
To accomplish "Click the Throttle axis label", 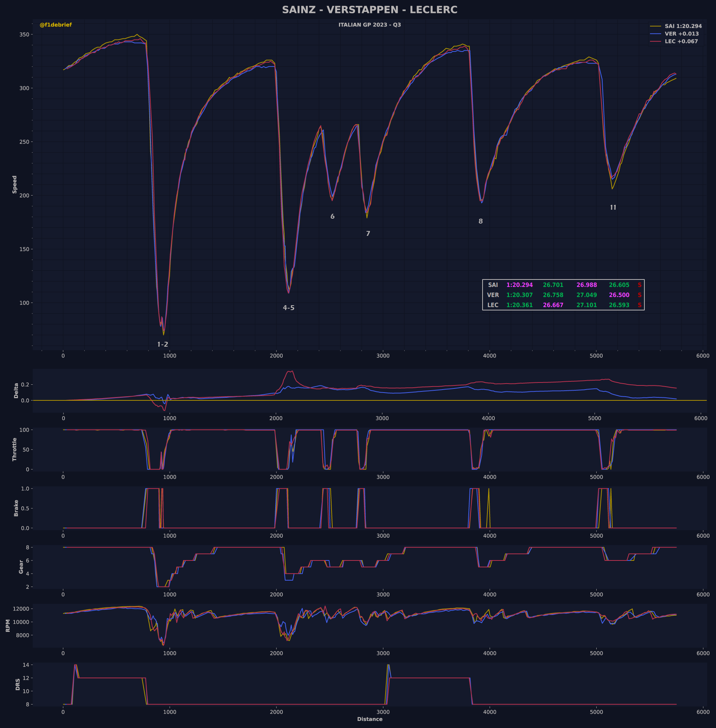I will click(x=15, y=449).
